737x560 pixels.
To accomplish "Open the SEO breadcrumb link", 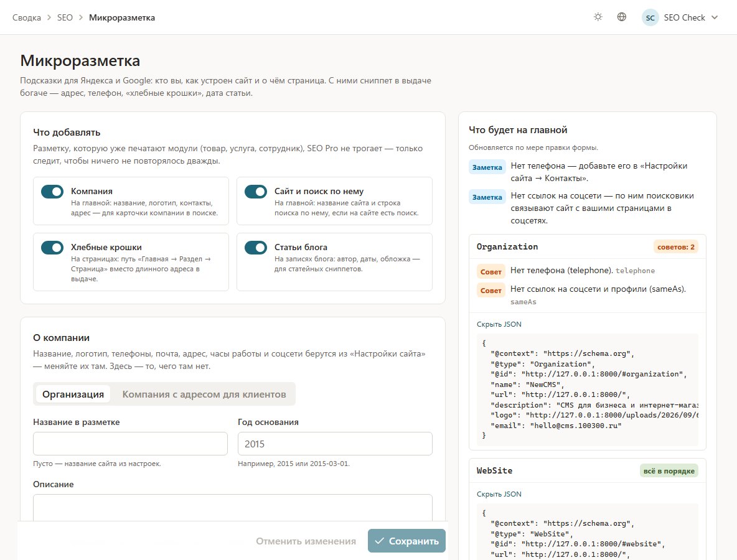I will [x=65, y=17].
